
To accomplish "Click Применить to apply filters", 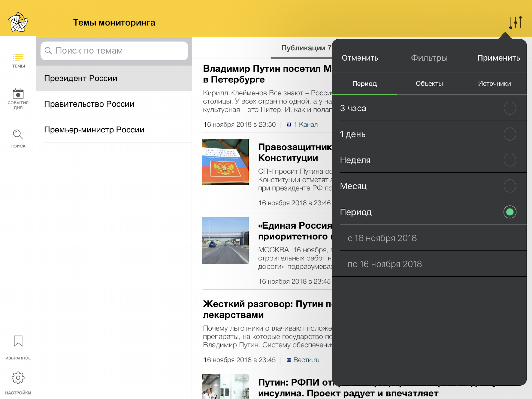I will click(499, 58).
